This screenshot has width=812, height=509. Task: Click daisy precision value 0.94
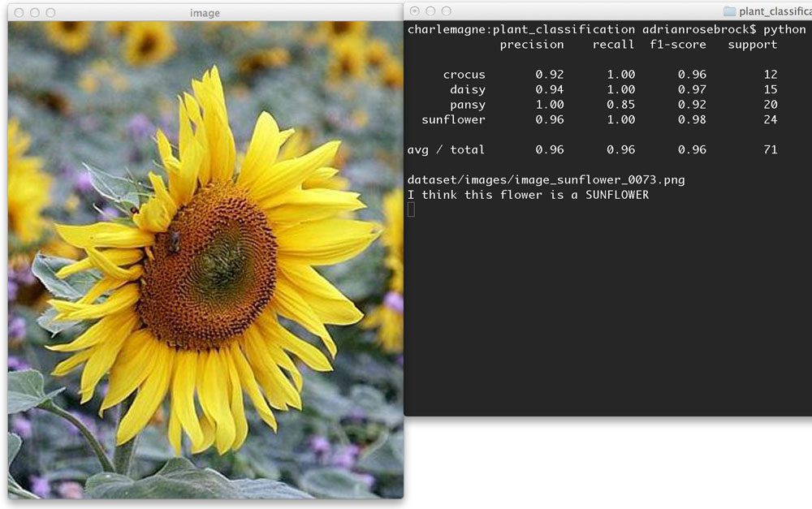550,89
